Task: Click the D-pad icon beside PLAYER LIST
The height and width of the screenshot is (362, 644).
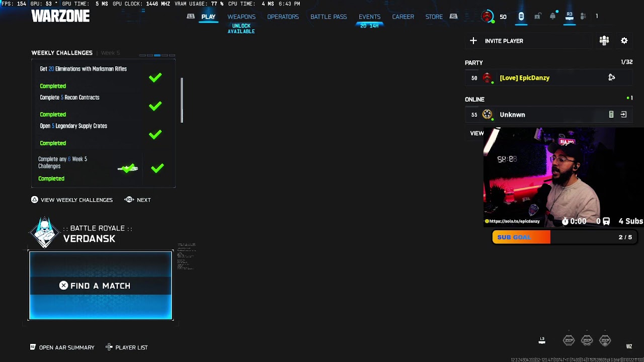Action: point(109,347)
